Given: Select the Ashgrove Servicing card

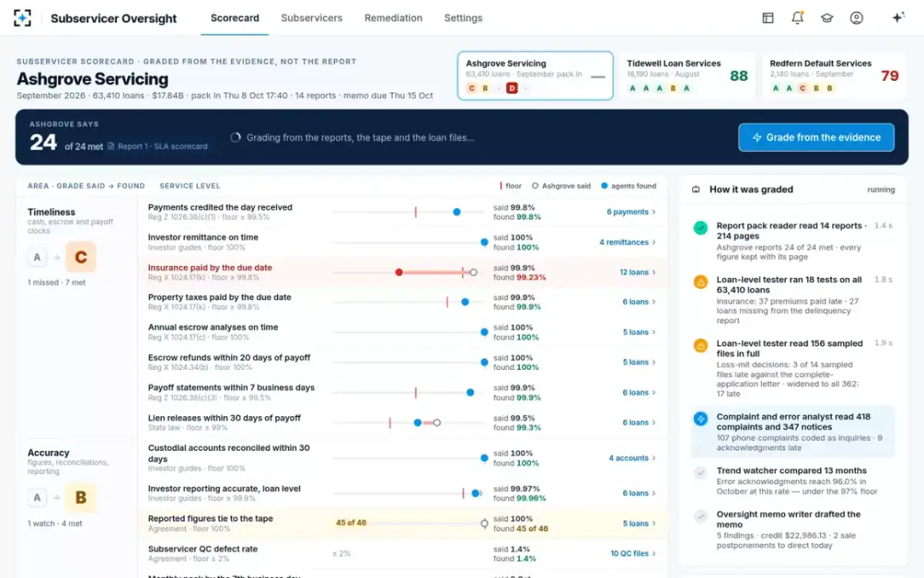Looking at the screenshot, I should click(535, 76).
